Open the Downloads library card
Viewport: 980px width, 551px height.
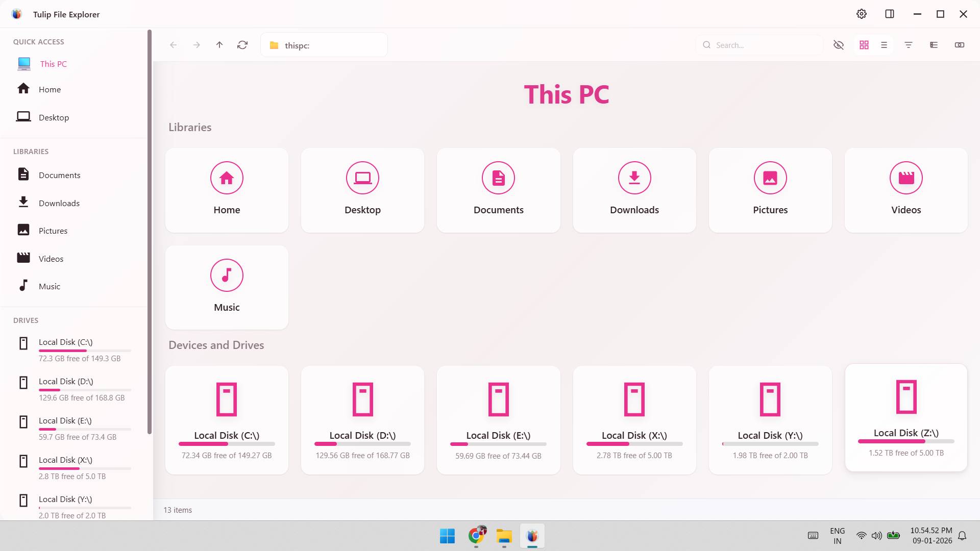pos(634,190)
